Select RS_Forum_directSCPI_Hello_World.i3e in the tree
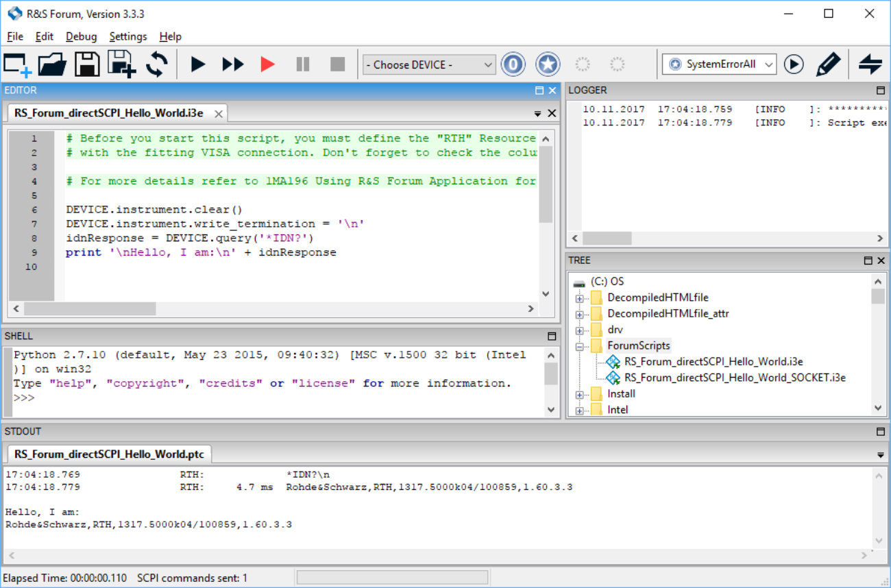The height and width of the screenshot is (588, 891). point(713,362)
